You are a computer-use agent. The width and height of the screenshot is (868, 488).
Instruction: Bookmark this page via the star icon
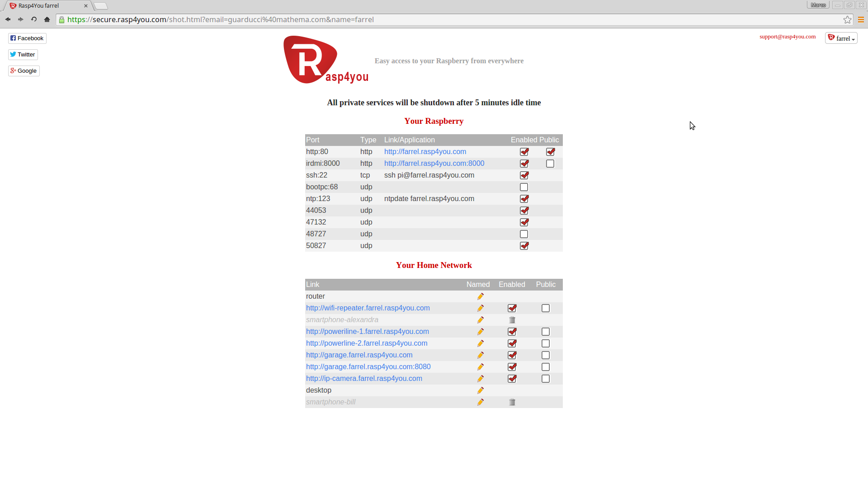point(848,19)
